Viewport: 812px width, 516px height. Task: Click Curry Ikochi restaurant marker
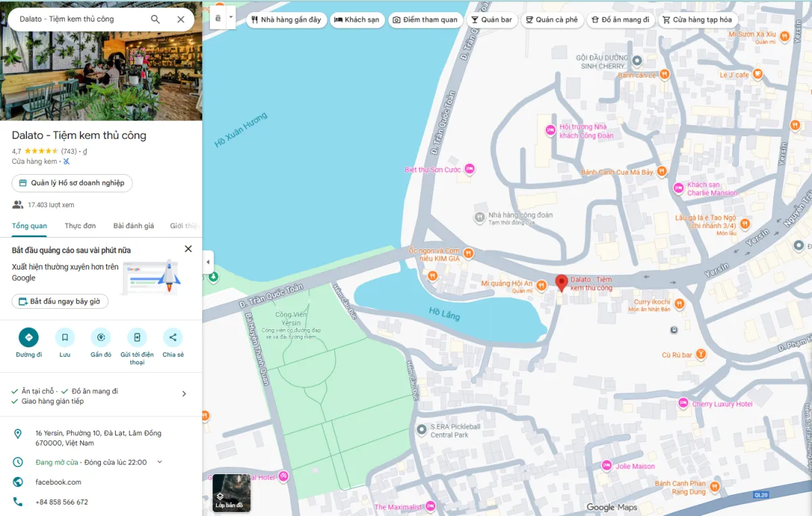coord(680,303)
